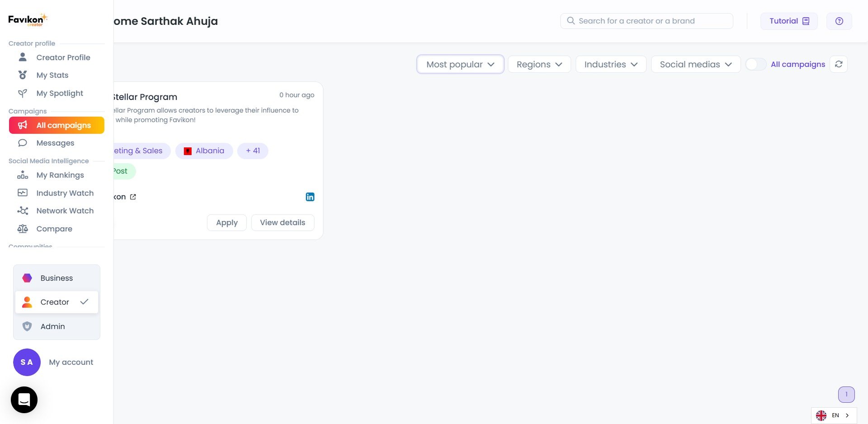Viewport: 868px width, 424px height.
Task: Open the chat support bubble icon
Action: coord(24,400)
